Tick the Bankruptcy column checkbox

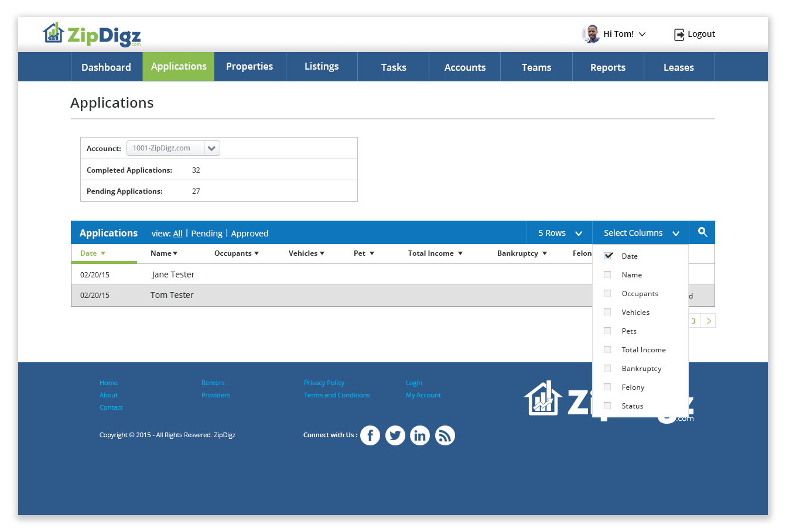point(607,368)
